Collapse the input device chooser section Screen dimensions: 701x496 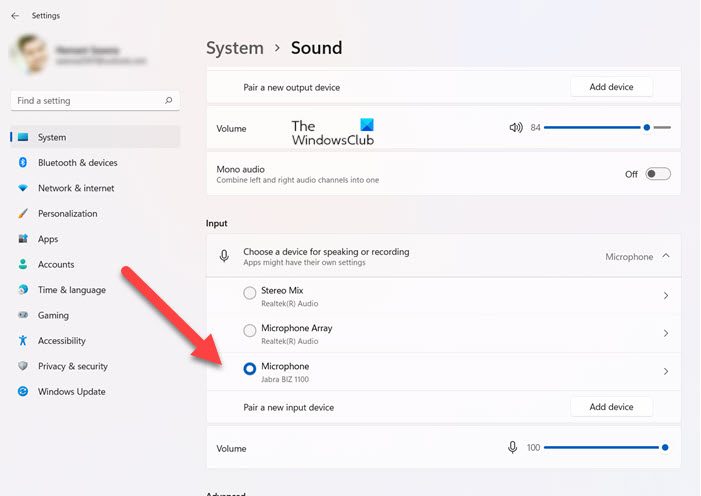(x=666, y=257)
